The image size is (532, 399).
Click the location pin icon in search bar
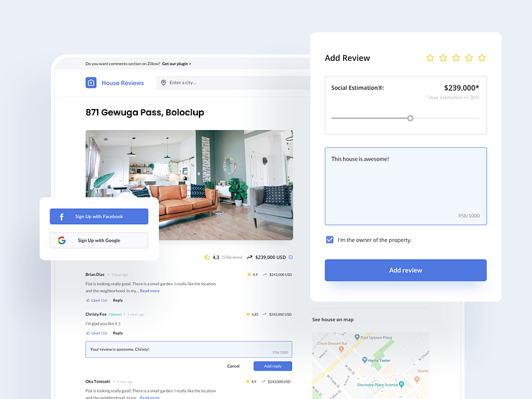click(x=163, y=83)
